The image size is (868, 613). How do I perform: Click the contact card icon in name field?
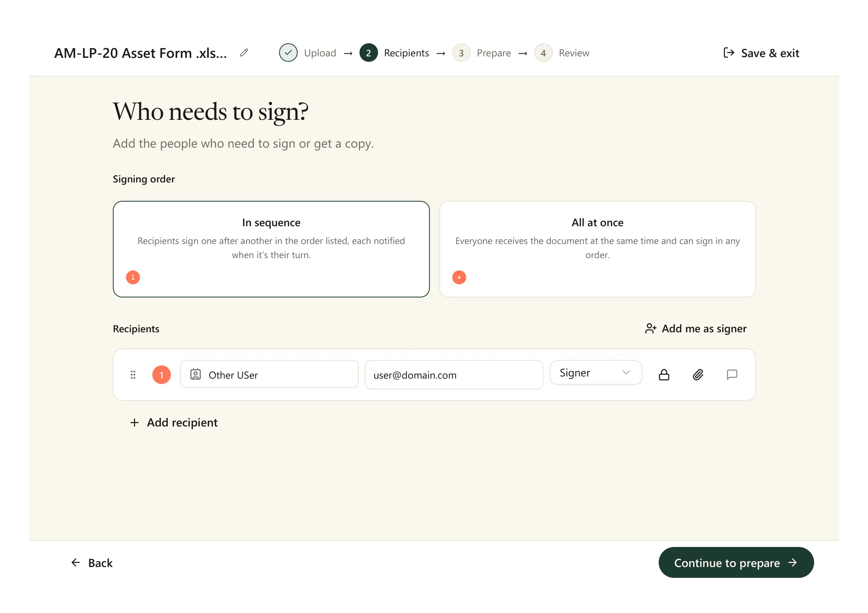[x=196, y=374]
